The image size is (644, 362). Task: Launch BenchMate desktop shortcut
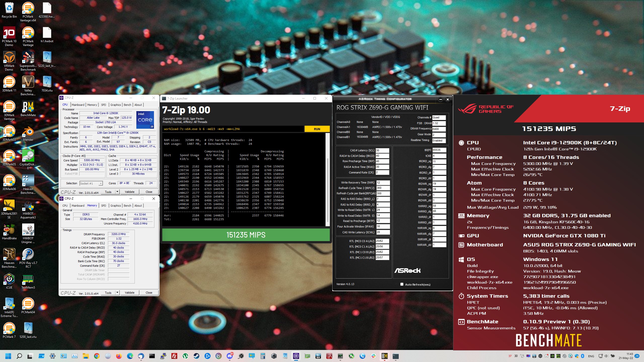coord(28,109)
